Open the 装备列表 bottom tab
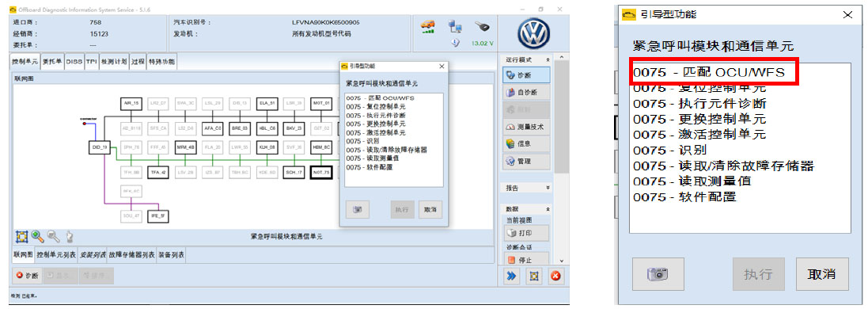Screen dimensions: 868x309 pos(171,255)
